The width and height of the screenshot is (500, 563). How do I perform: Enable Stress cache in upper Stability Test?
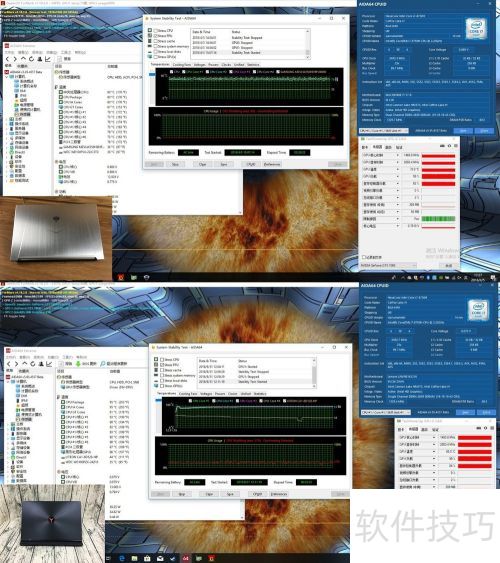coord(156,41)
